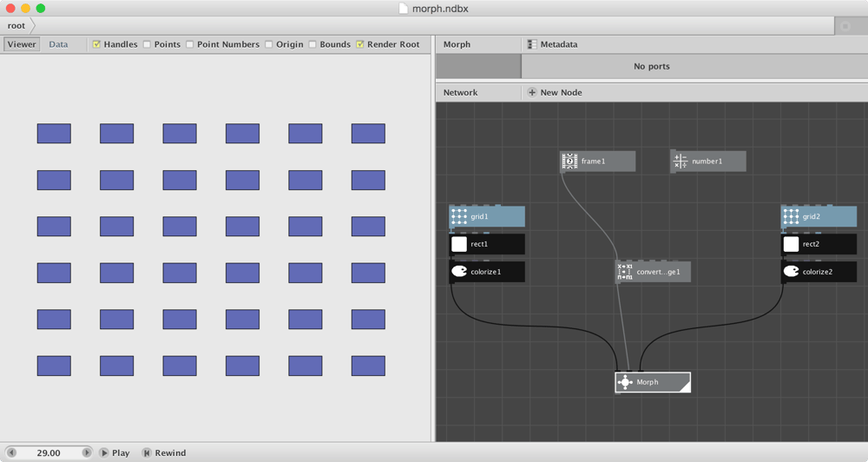Click the grid2 node dots icon
The image size is (868, 462).
tap(791, 216)
